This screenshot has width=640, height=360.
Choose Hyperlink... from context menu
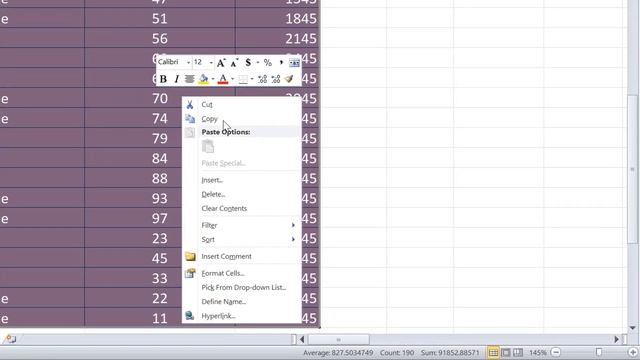pos(241,316)
